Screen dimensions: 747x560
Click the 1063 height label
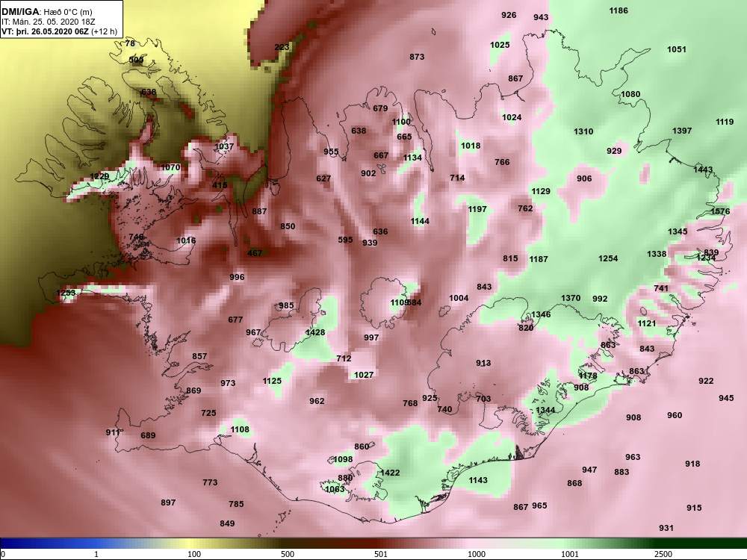(335, 488)
